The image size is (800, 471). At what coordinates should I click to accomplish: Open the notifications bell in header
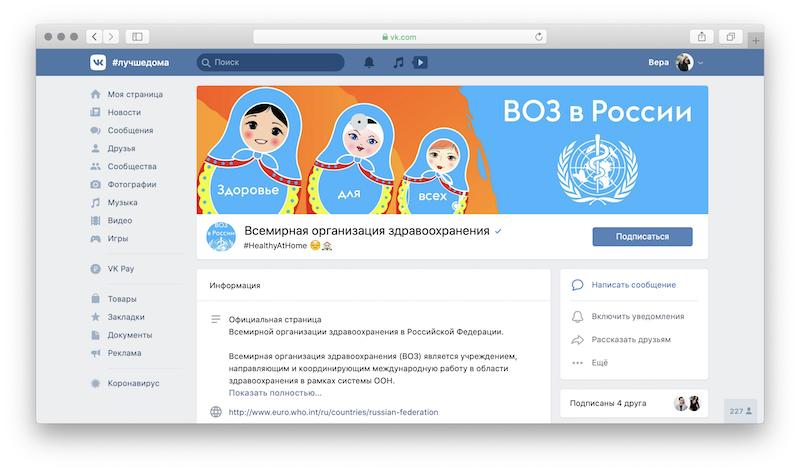coord(369,62)
